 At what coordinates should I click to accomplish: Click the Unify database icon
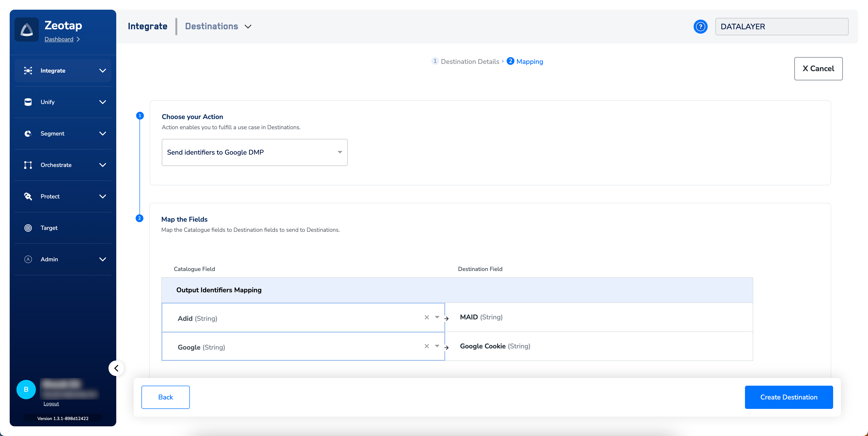tap(28, 102)
